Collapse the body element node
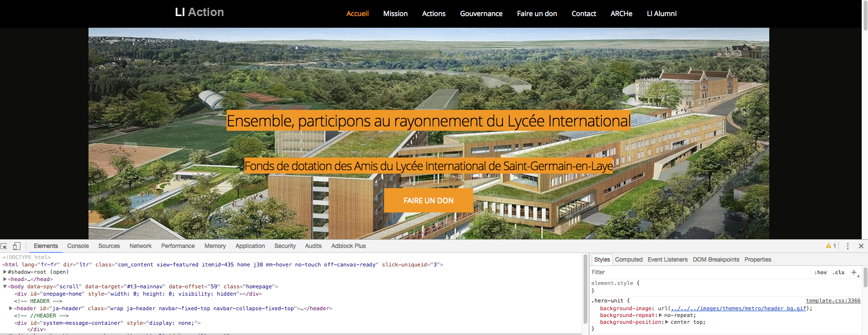868x335 pixels. coord(5,286)
